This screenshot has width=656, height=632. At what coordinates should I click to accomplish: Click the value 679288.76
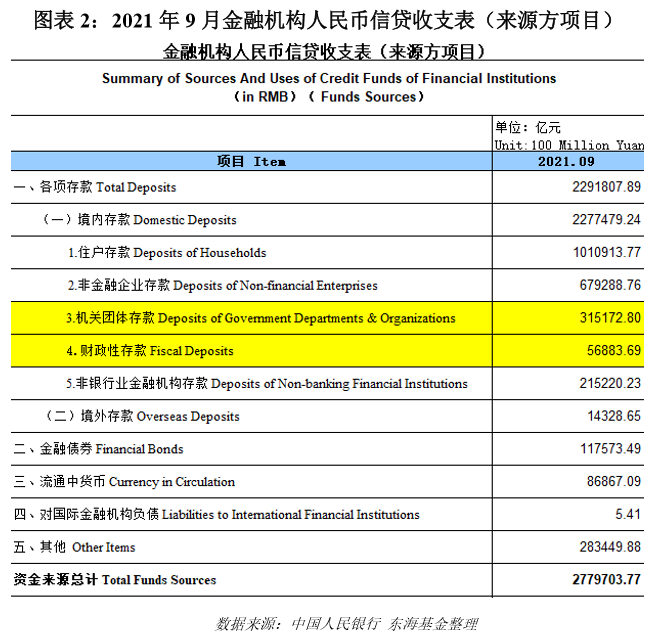(610, 285)
